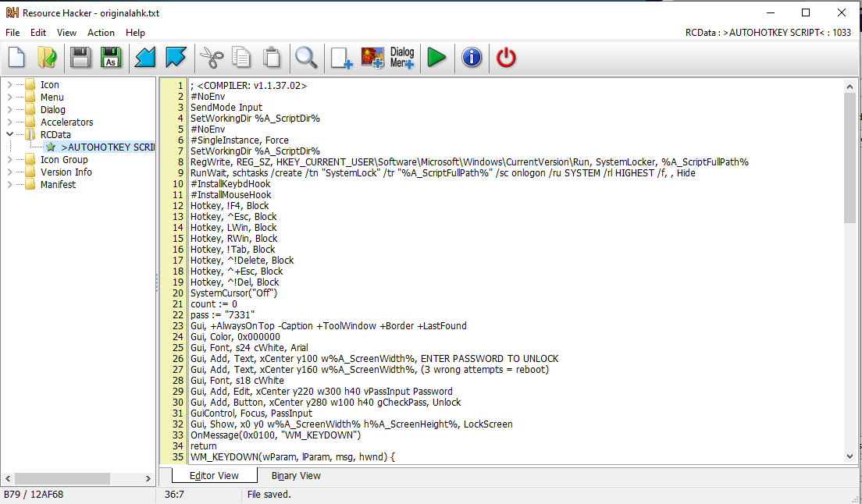862x504 pixels.
Task: Add an image resource icon
Action: point(372,58)
